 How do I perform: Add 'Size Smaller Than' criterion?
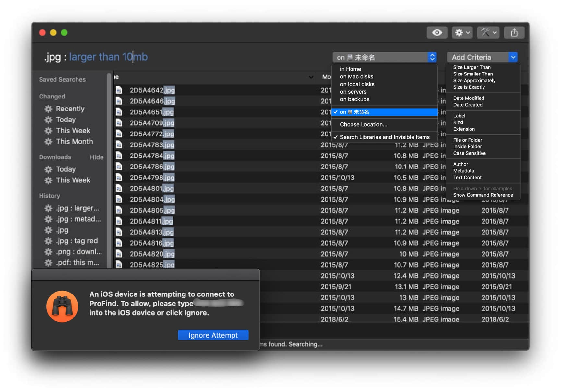coord(473,74)
